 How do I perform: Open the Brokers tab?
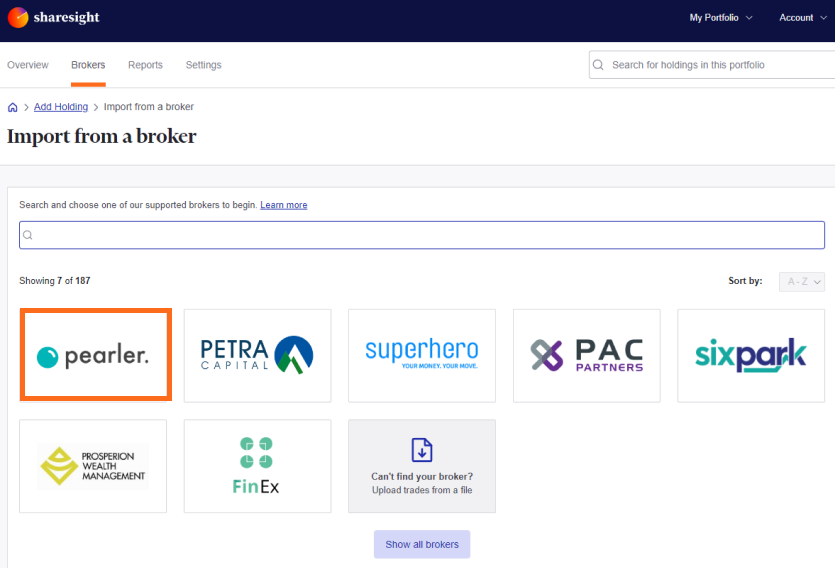tap(88, 65)
